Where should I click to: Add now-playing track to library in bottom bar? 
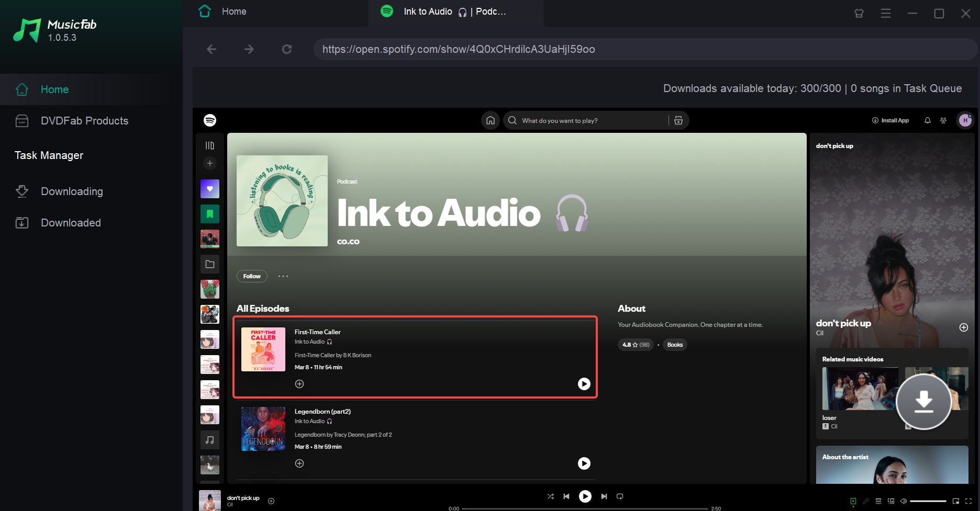[x=271, y=501]
